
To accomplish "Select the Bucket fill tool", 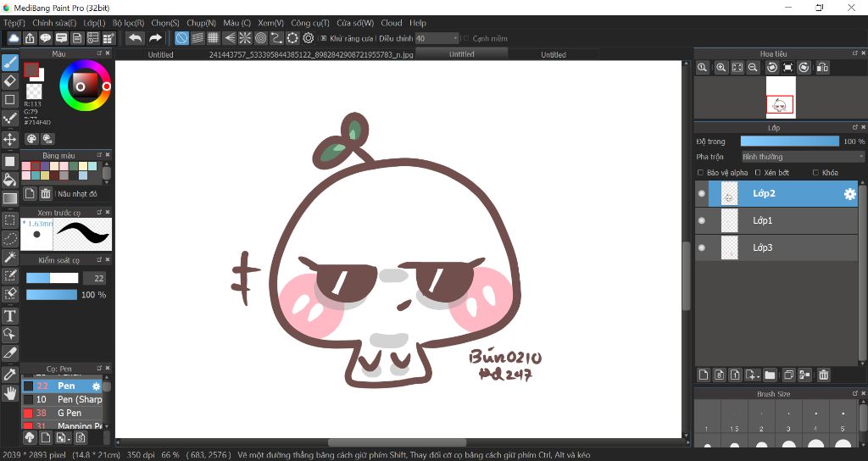I will [x=10, y=180].
